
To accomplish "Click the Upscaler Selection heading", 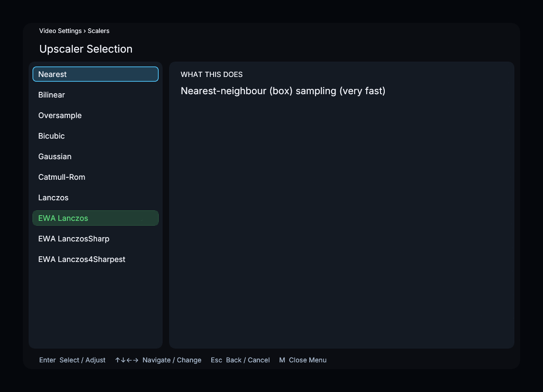I will coord(86,49).
